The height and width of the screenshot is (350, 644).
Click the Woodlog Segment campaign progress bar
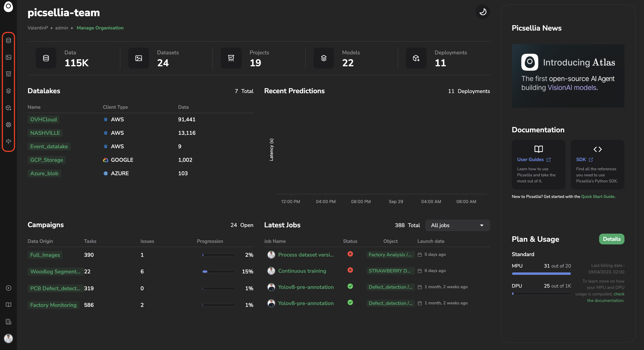click(x=218, y=271)
